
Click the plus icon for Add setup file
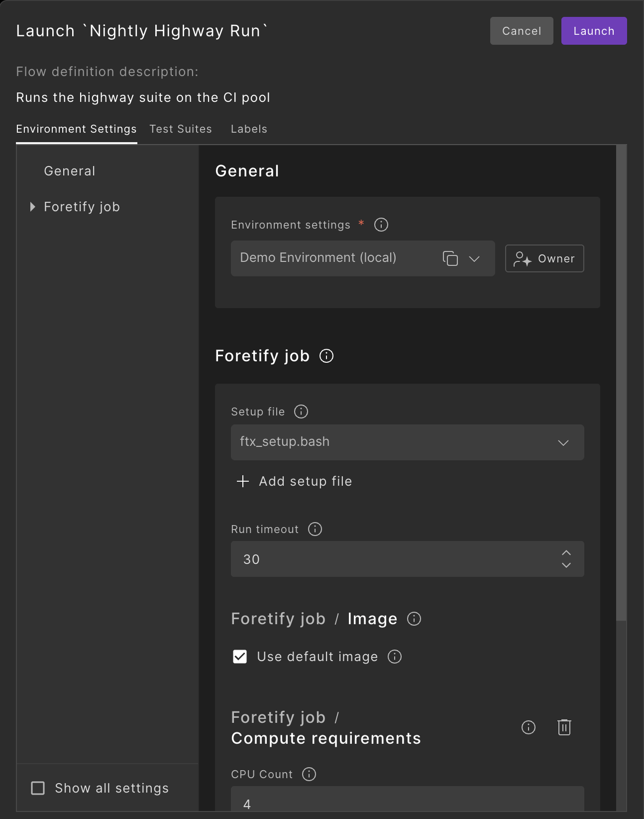243,481
